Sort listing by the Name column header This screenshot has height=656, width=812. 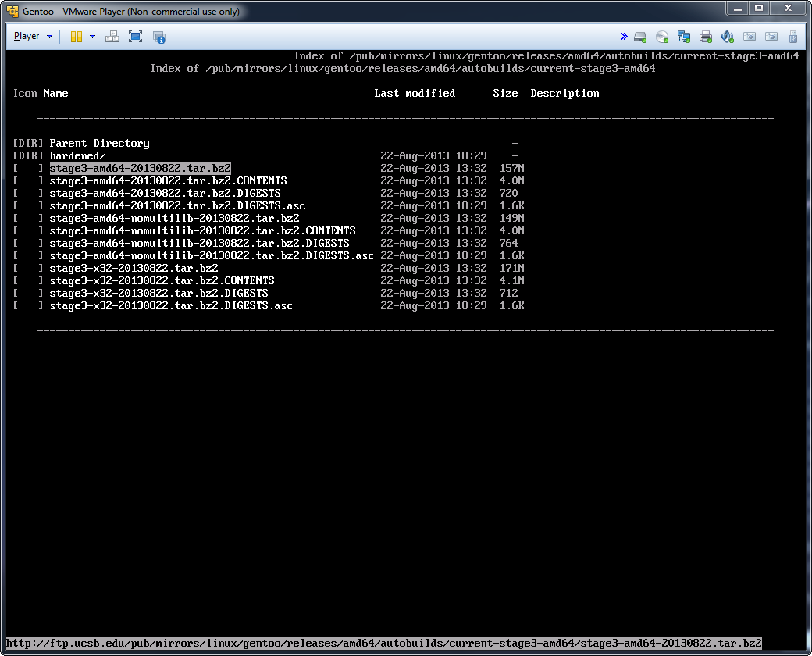click(56, 93)
